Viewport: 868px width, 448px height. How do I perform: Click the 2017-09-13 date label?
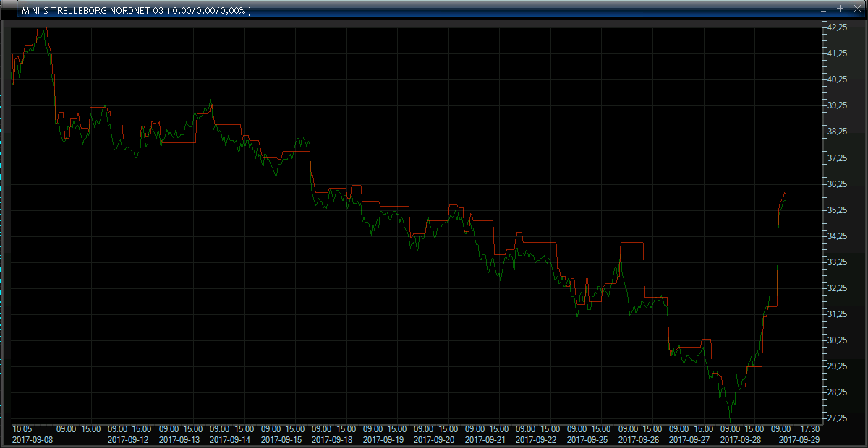point(179,439)
